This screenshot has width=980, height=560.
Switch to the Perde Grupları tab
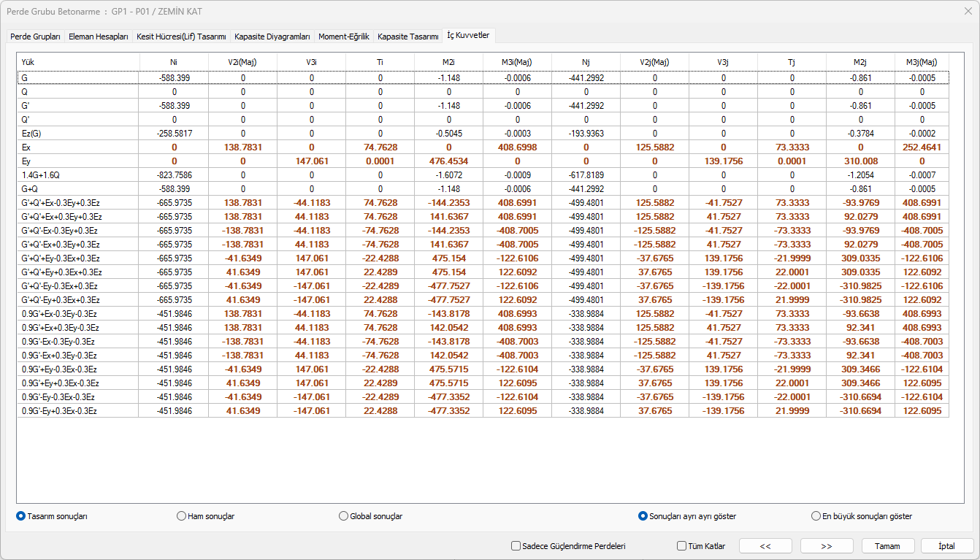(35, 37)
